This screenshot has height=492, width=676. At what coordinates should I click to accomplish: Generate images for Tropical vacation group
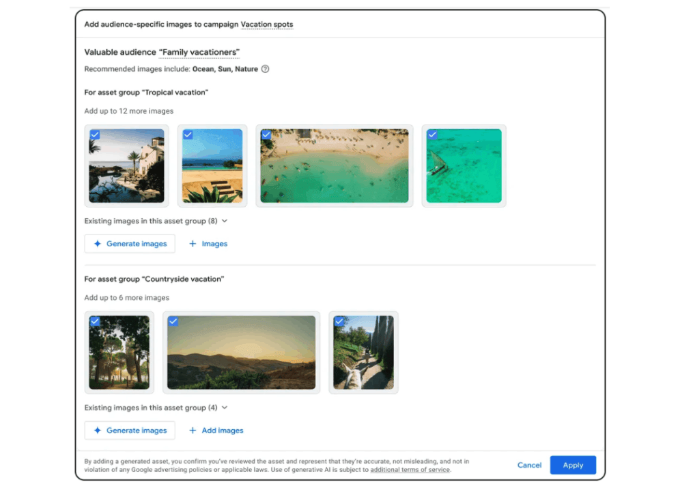[x=130, y=244]
